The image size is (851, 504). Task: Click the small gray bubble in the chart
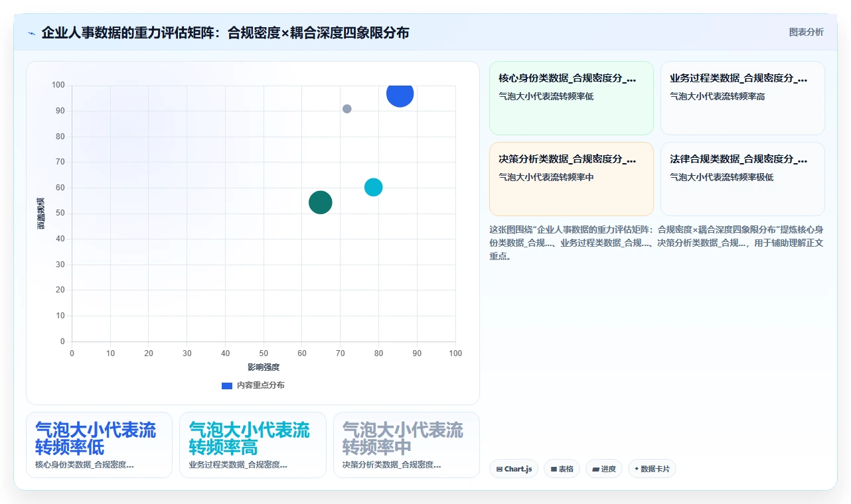(347, 109)
